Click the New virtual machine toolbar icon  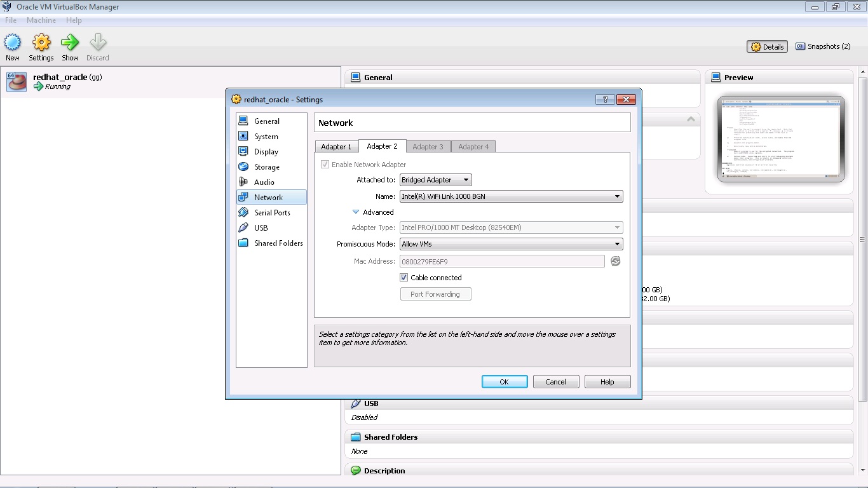pos(13,43)
